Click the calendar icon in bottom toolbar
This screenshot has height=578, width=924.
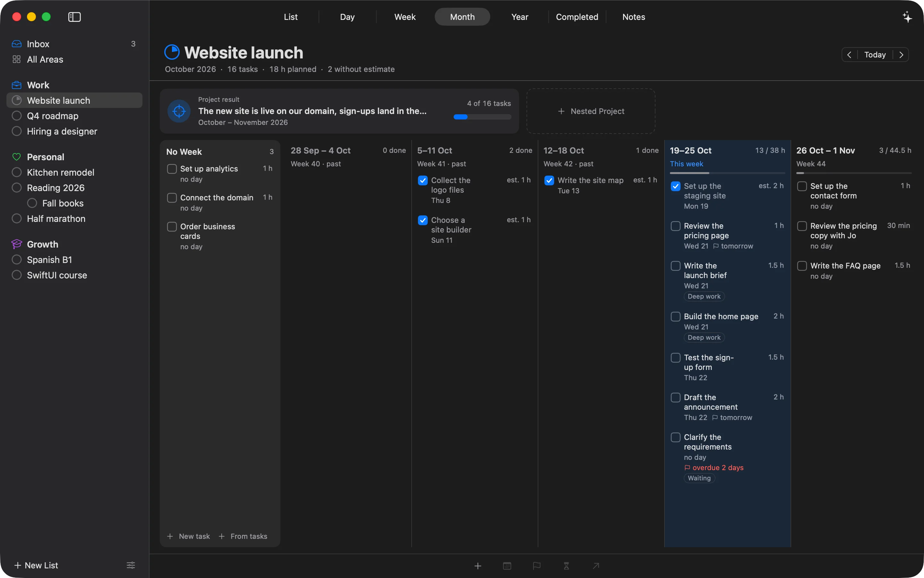507,566
